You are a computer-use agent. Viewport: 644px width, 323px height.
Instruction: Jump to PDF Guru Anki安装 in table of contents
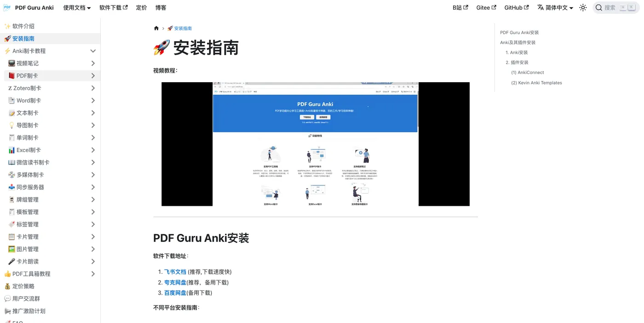point(519,33)
